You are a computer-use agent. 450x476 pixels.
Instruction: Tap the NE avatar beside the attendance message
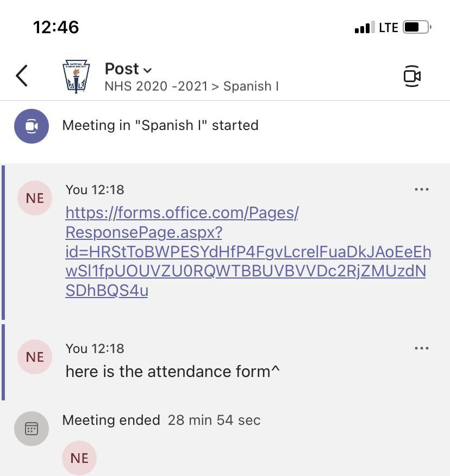pyautogui.click(x=35, y=357)
